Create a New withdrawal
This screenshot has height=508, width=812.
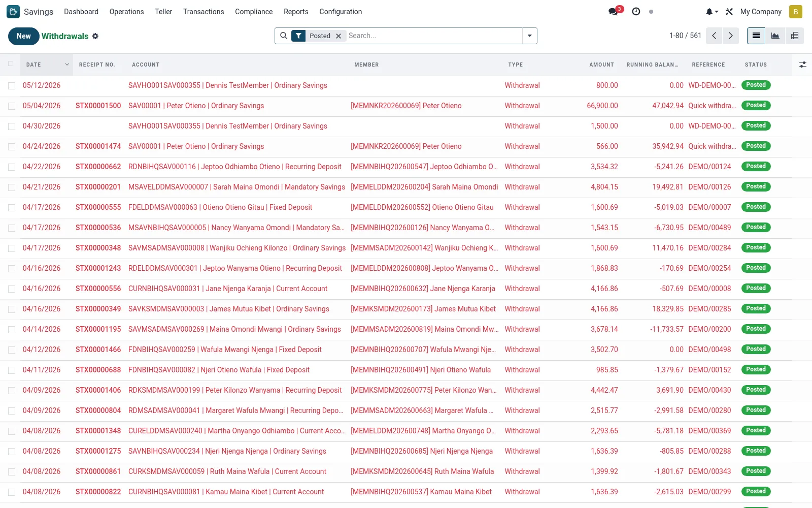coord(24,36)
